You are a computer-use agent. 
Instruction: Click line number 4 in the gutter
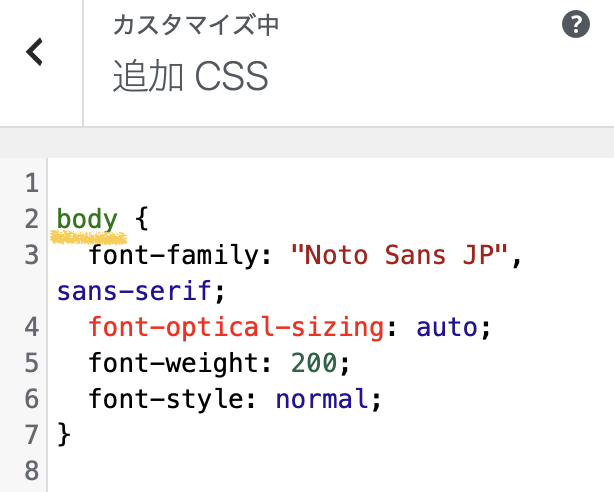point(30,327)
